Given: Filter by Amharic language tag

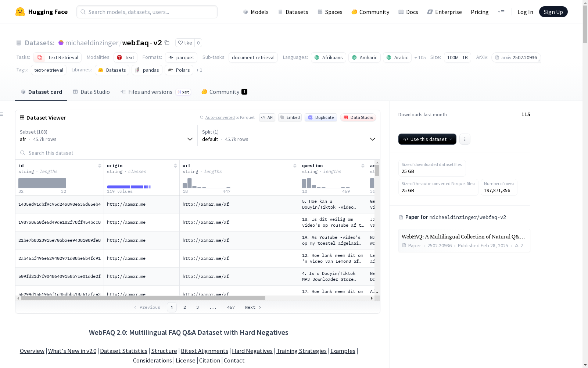Looking at the screenshot, I should (365, 57).
